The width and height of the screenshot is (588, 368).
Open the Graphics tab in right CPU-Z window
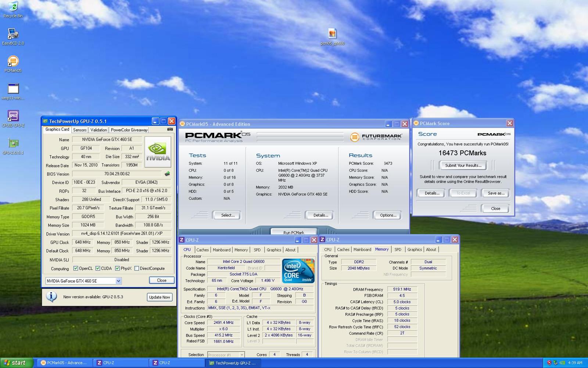coord(415,250)
